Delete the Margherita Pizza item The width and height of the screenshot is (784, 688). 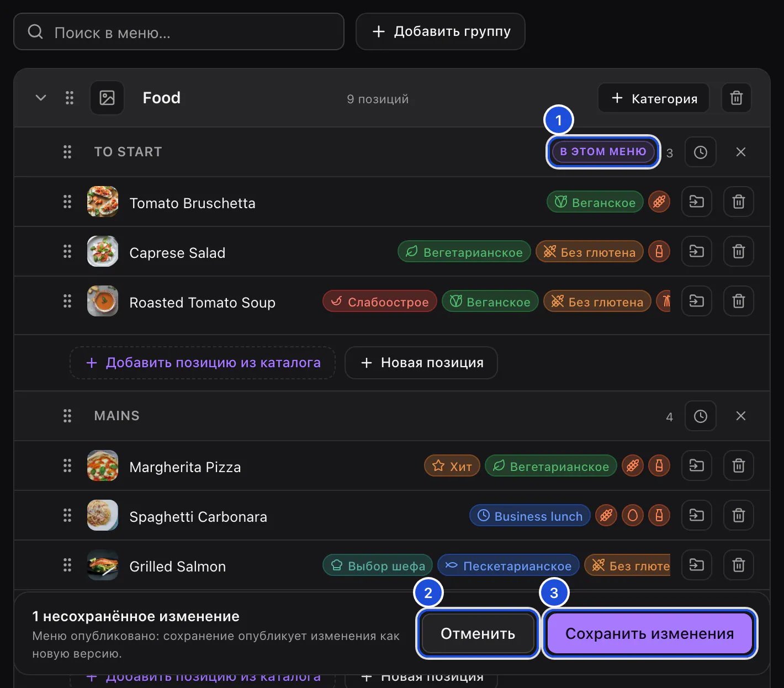(x=739, y=466)
